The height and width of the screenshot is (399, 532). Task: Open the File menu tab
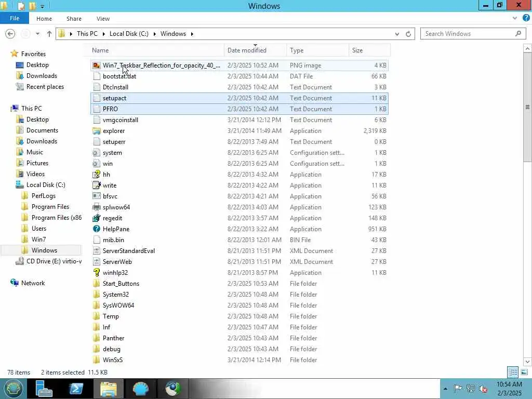[x=14, y=18]
